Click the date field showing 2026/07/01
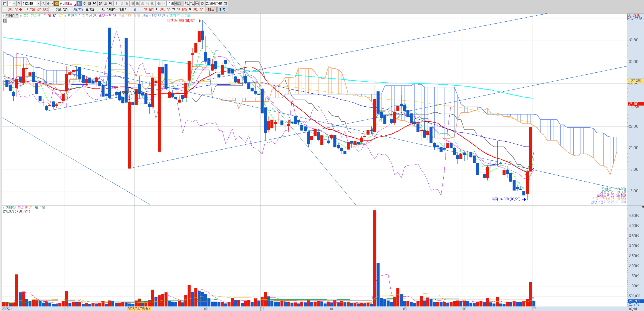Image resolution: width=644 pixels, height=311 pixels. pos(214,3)
